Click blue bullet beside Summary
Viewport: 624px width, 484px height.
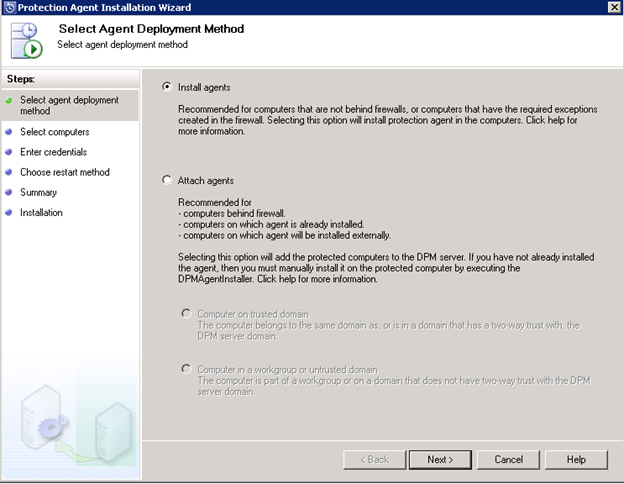pos(9,192)
